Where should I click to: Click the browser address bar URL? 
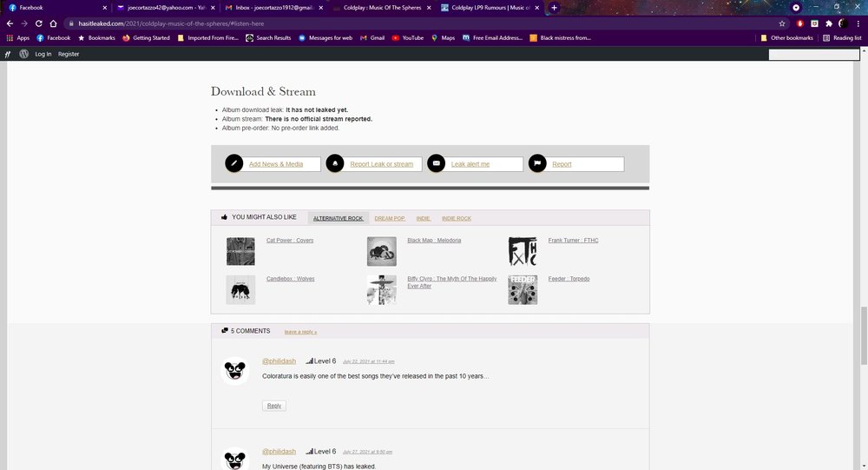[x=170, y=23]
